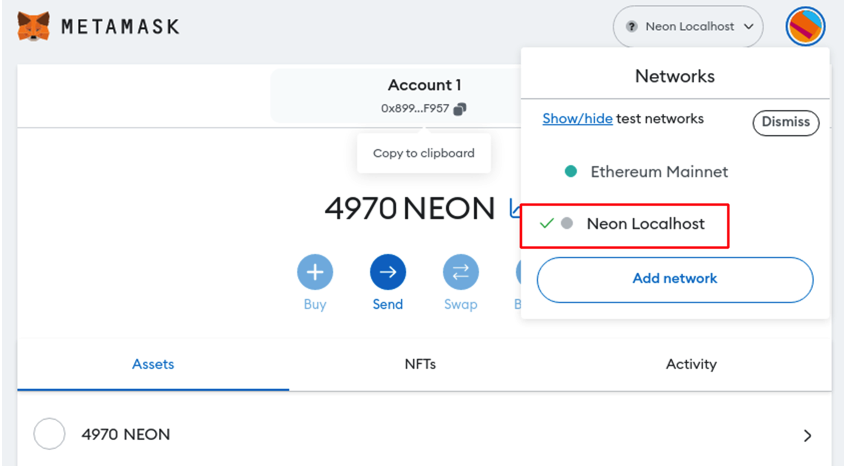Image resolution: width=844 pixels, height=466 pixels.
Task: Click the question mark network icon
Action: 632,26
